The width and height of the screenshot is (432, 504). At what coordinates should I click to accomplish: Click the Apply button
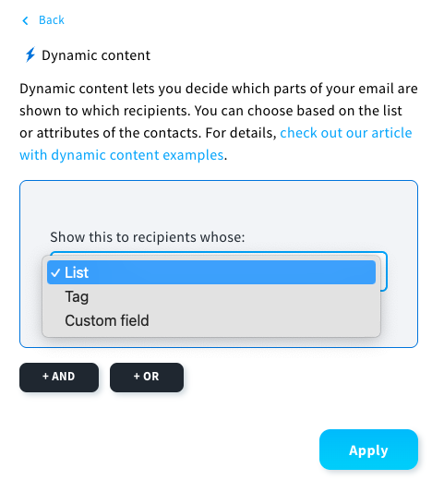point(368,450)
